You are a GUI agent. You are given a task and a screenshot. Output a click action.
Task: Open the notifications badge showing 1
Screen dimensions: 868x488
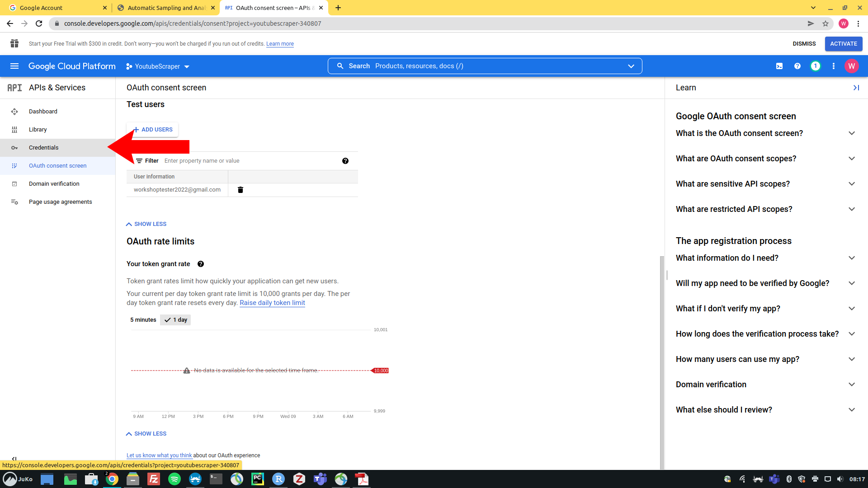pyautogui.click(x=815, y=66)
